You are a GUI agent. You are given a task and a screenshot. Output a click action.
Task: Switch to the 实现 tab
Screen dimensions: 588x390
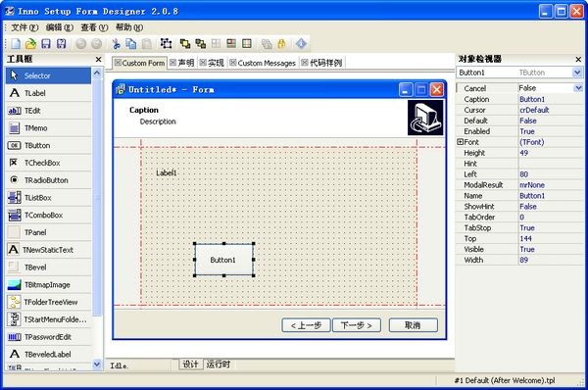pos(212,63)
